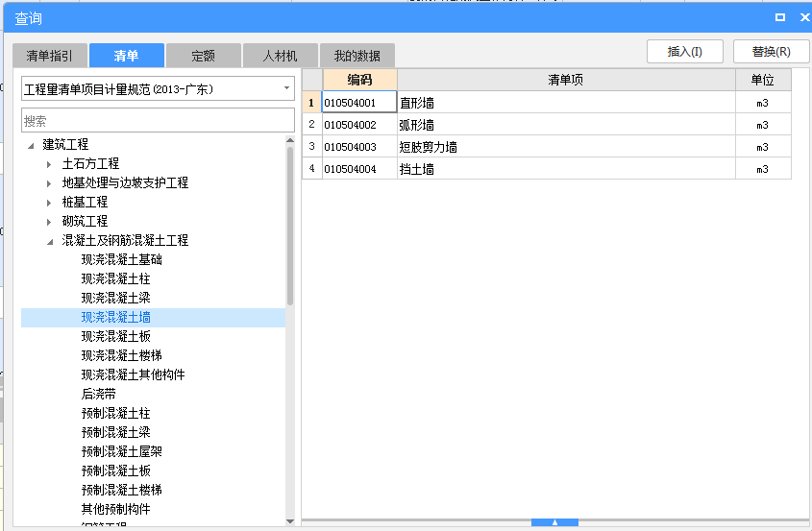Maximize the 查询 dialog window

pyautogui.click(x=780, y=17)
